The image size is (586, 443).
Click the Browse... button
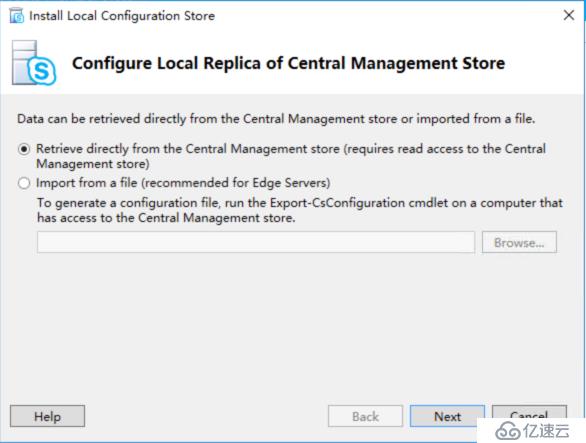[x=519, y=242]
